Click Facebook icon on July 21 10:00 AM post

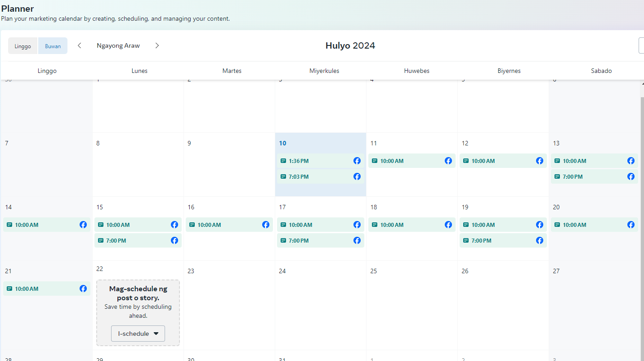83,289
